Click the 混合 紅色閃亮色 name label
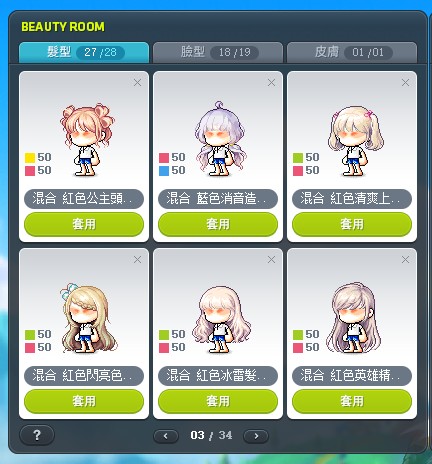Screen dimensions: 432x464 pos(84,376)
